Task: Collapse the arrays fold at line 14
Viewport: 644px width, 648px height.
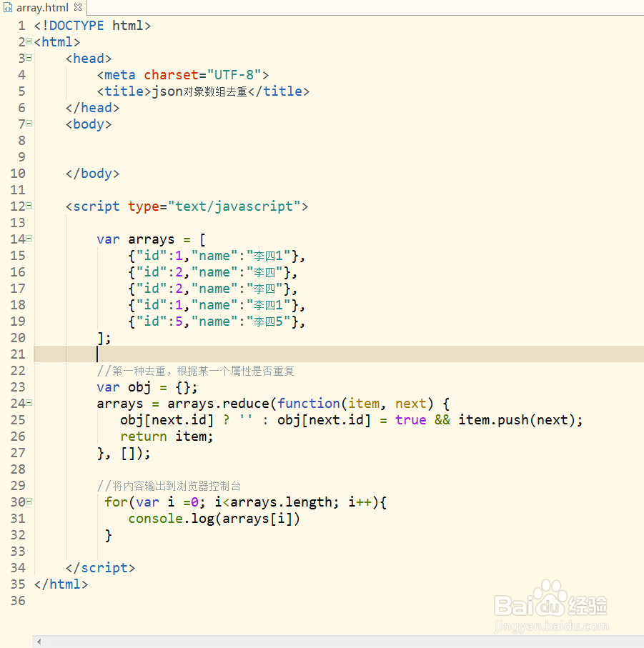Action: [29, 238]
